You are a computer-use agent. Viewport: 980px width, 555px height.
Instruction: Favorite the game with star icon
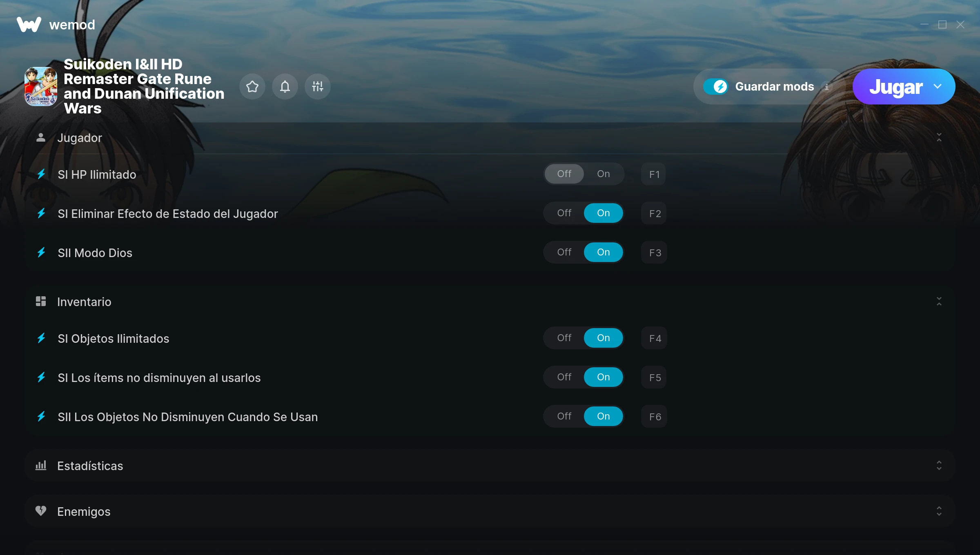point(252,87)
